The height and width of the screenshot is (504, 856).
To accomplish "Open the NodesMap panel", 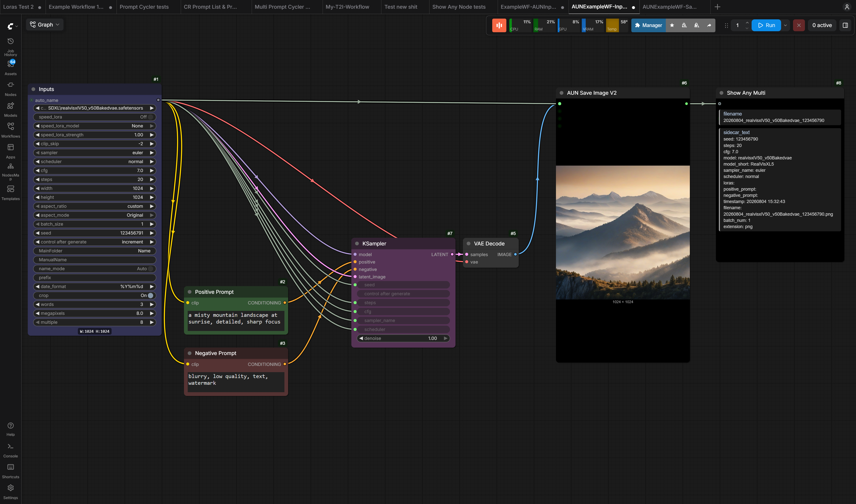I will tap(10, 172).
